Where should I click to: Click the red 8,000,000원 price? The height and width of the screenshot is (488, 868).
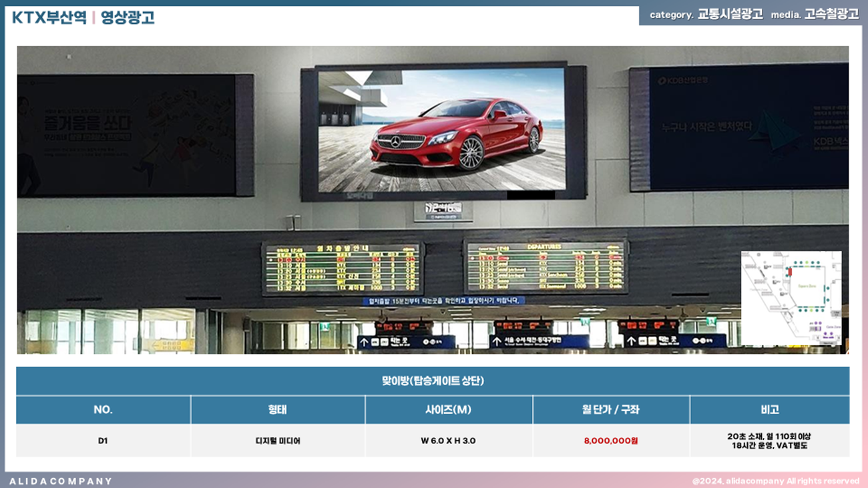611,441
